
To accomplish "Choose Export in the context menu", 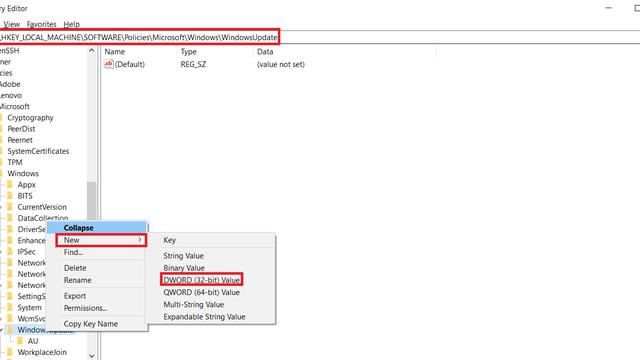I will [75, 296].
